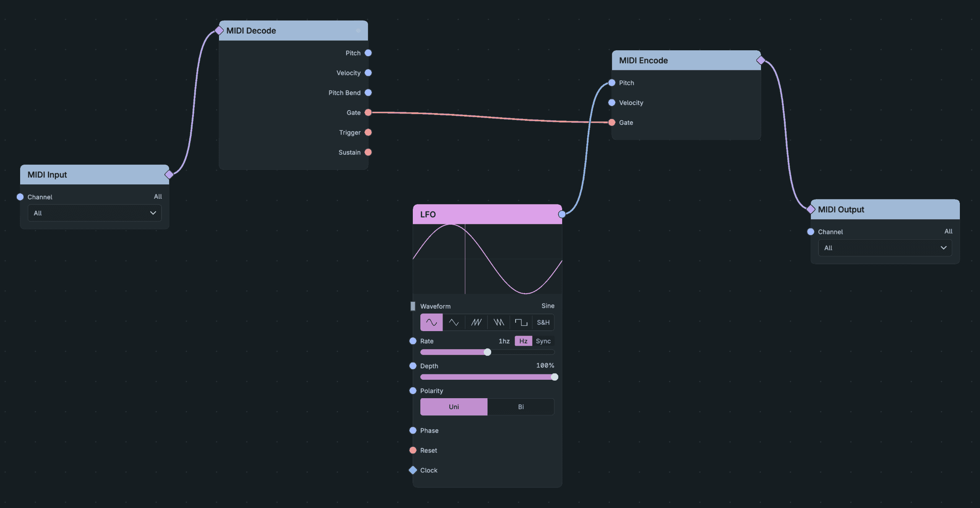The height and width of the screenshot is (508, 980).
Task: Open MIDI Output Channel dropdown
Action: (885, 248)
